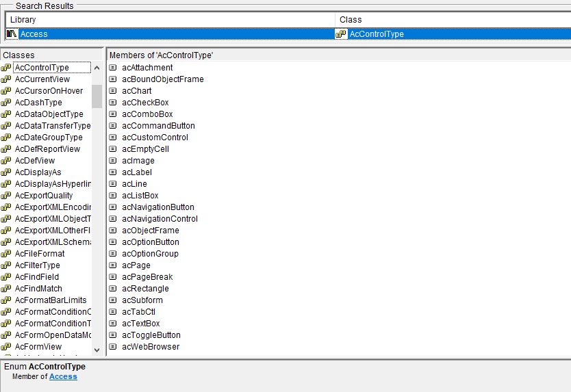This screenshot has height=392, width=571.
Task: Click the Classes list scroll down arrow
Action: click(97, 350)
